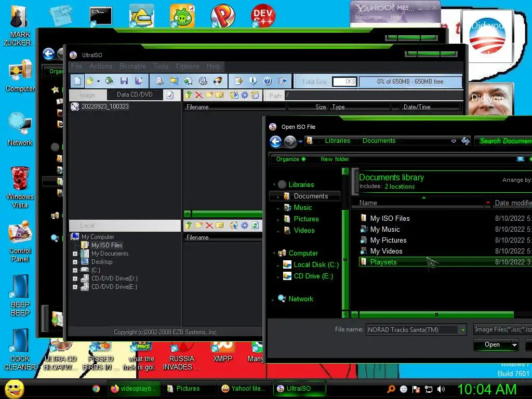Click the Back arrow in Open ISO File dialog

pyautogui.click(x=275, y=141)
